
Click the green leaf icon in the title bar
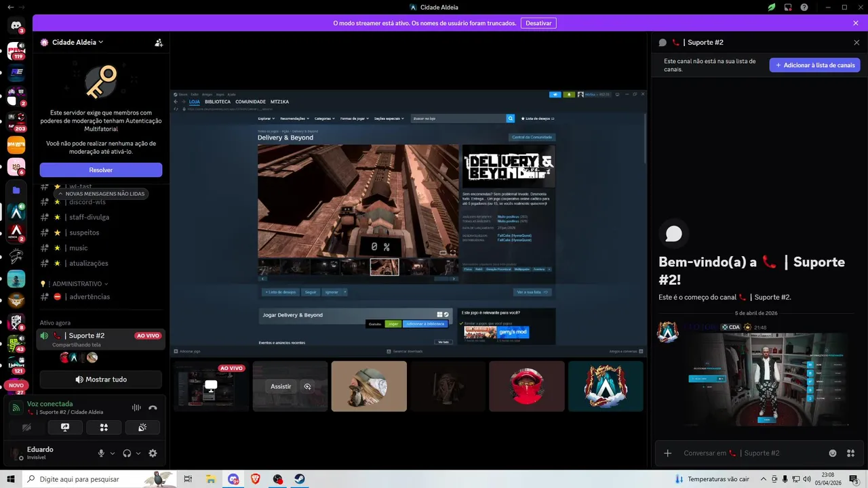pyautogui.click(x=772, y=7)
